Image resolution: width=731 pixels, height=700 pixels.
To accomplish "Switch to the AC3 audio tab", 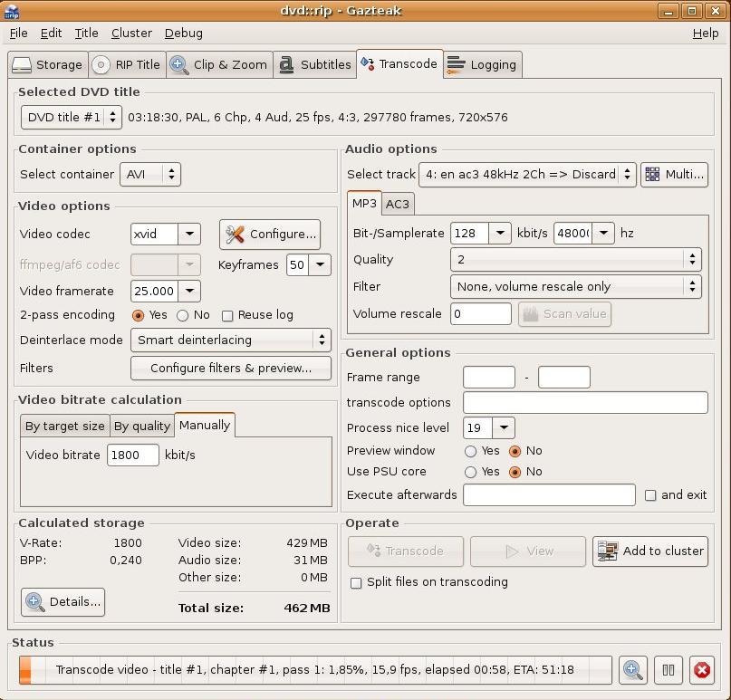I will point(398,204).
